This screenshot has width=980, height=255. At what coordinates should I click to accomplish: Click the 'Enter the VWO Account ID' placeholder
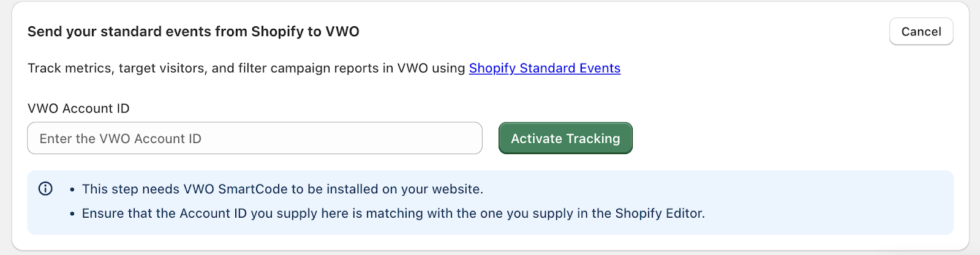tap(121, 139)
